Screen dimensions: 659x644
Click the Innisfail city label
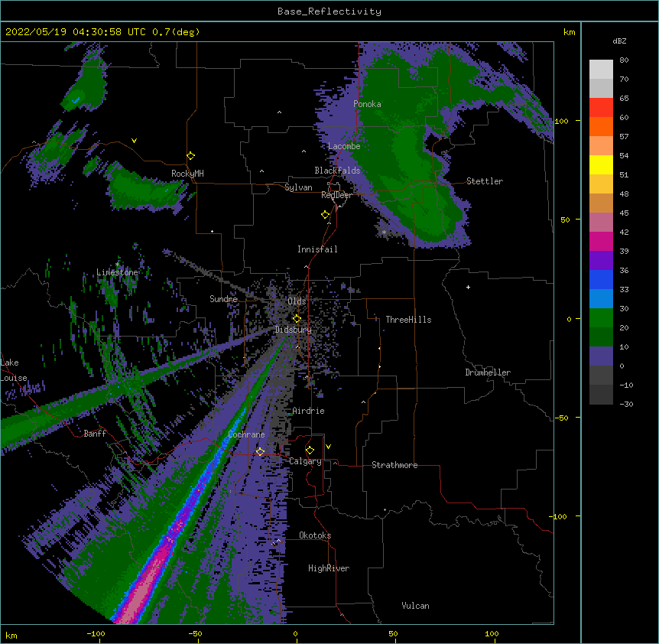point(317,249)
